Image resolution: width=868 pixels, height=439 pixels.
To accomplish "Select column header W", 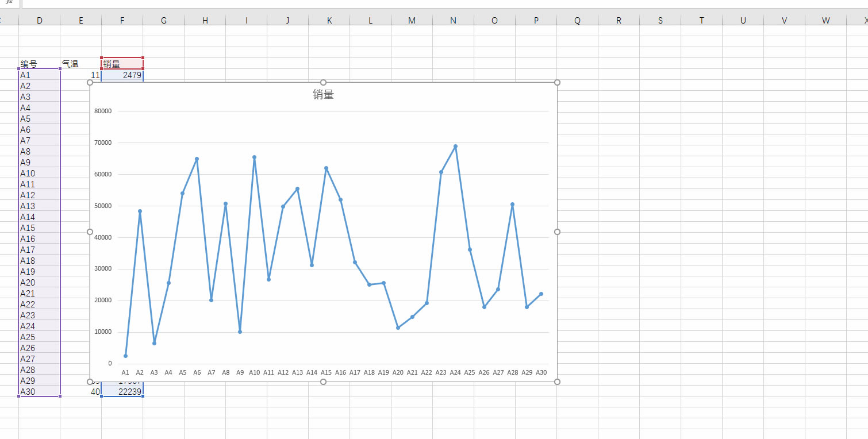I will click(826, 21).
